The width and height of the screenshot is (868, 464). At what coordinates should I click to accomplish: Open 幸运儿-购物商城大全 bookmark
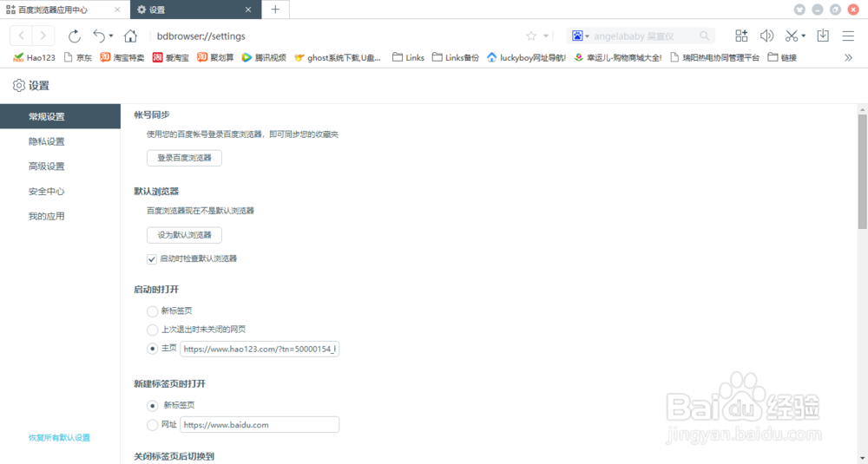coord(618,57)
